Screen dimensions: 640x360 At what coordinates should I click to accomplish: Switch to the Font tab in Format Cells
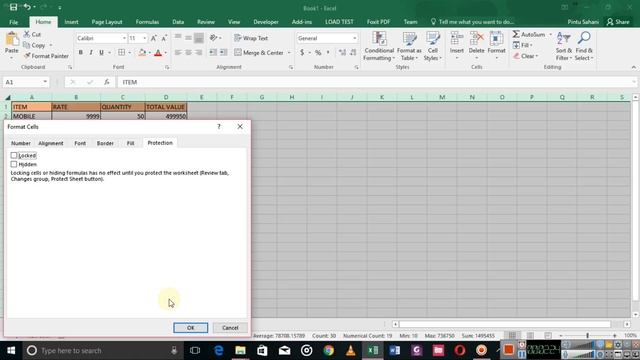[x=80, y=143]
